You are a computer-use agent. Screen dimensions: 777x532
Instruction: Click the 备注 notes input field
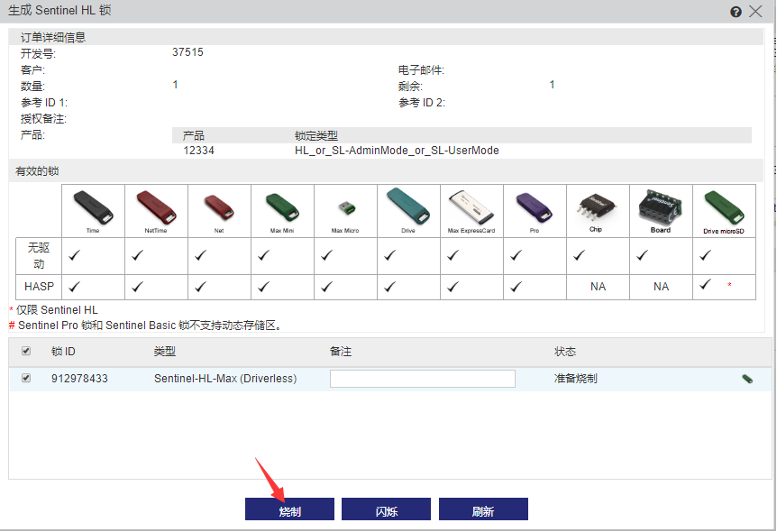(x=422, y=379)
